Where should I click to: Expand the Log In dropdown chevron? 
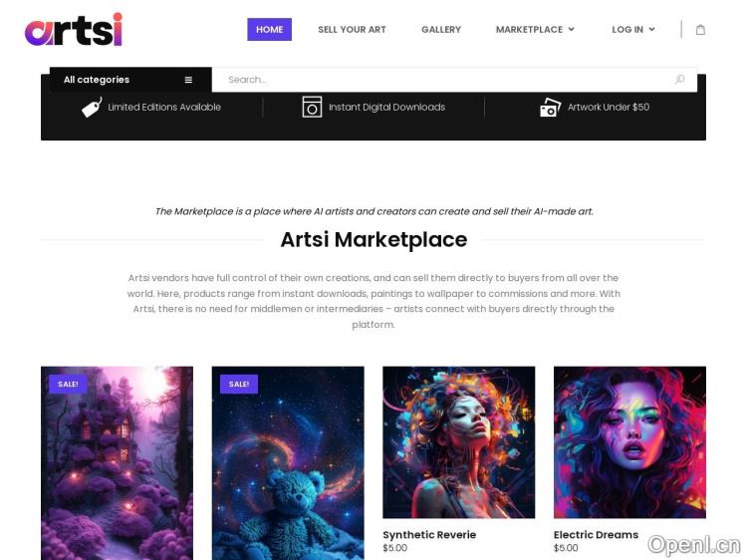point(651,30)
